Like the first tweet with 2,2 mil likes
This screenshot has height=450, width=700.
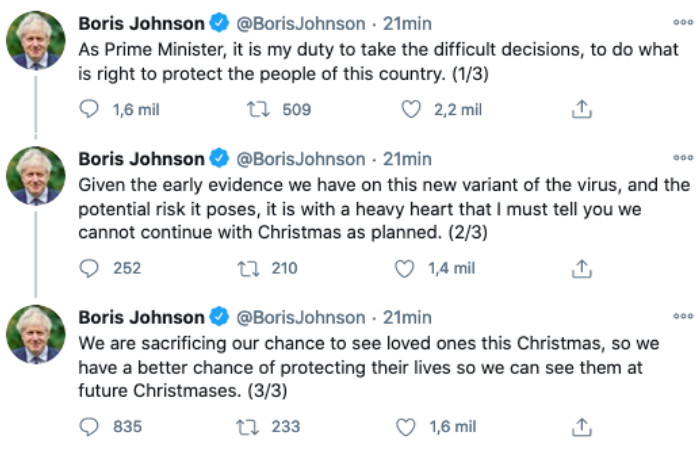(410, 110)
